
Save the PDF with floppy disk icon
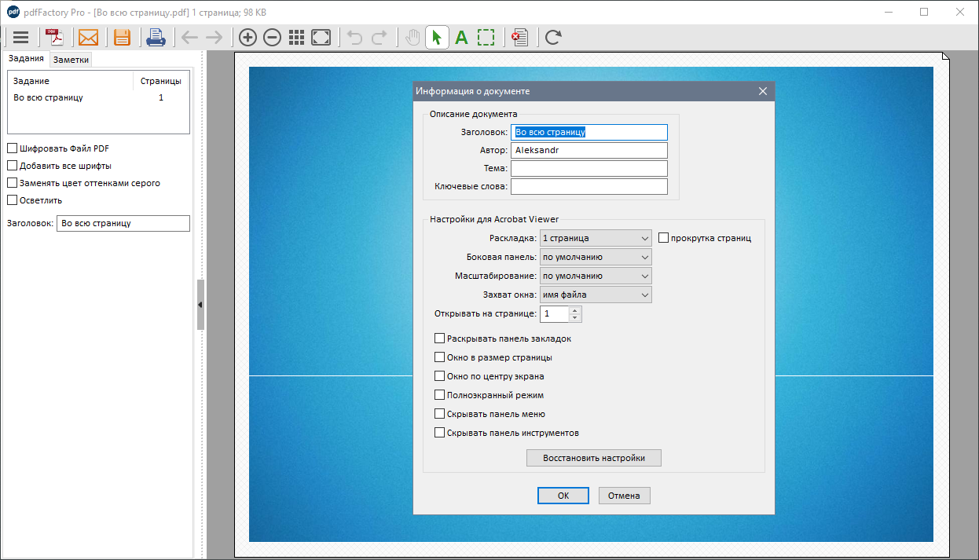[122, 37]
